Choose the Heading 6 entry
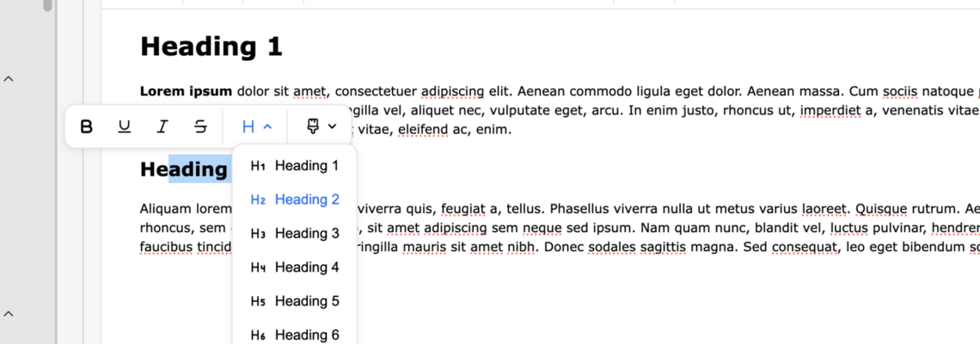 (306, 335)
